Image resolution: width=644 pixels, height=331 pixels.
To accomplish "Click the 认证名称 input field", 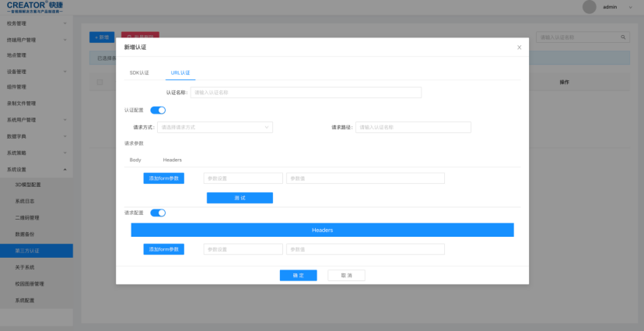I will [306, 93].
